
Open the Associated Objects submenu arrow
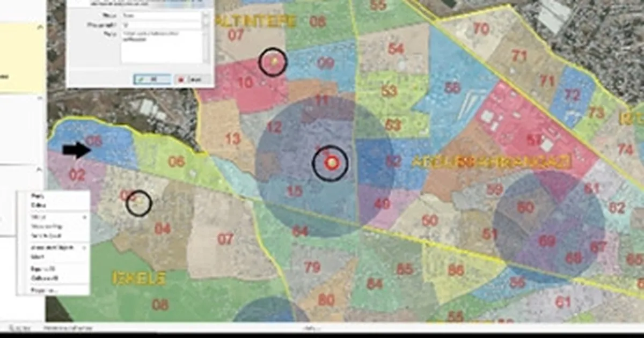(84, 248)
